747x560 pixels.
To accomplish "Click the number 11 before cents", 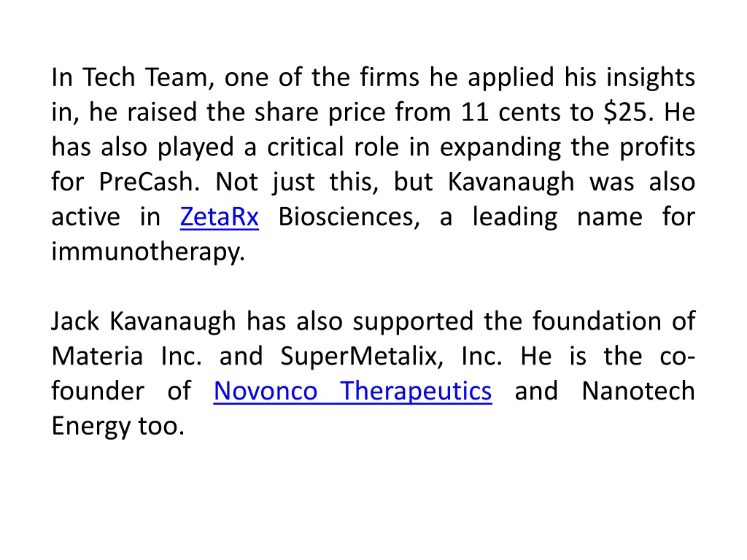I will click(x=475, y=112).
